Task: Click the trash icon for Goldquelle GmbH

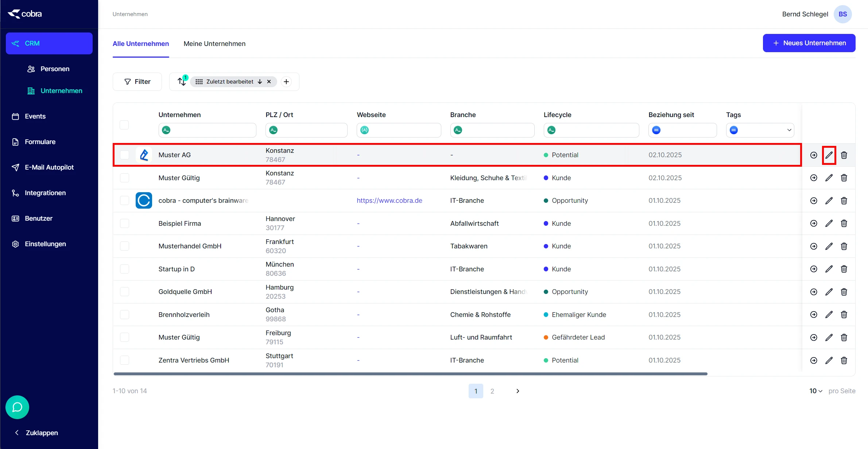Action: pos(844,292)
